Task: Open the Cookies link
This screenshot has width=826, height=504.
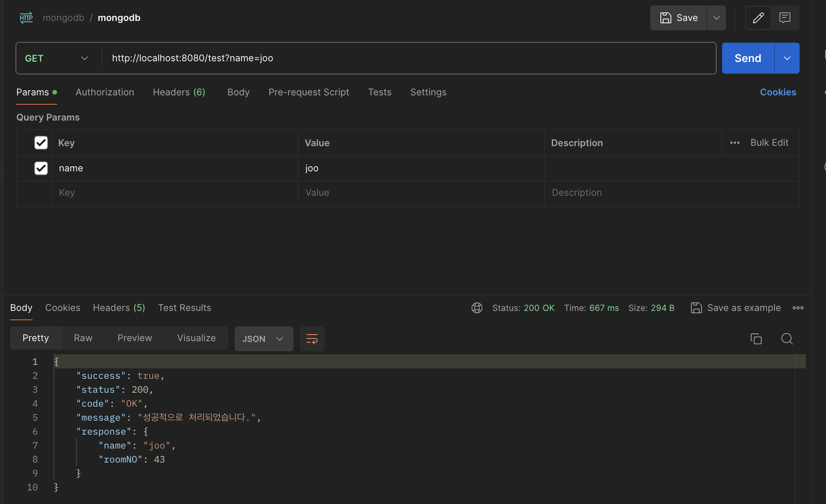Action: [778, 92]
